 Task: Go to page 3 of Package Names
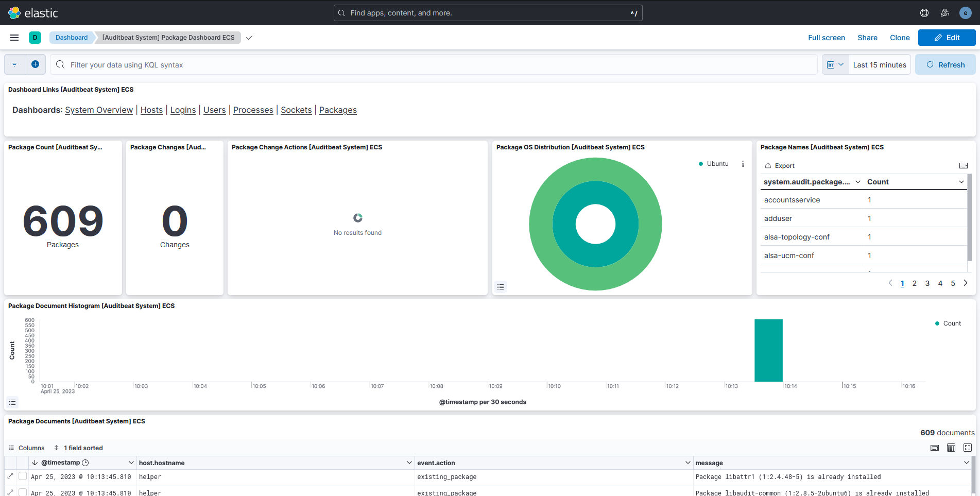pos(927,283)
